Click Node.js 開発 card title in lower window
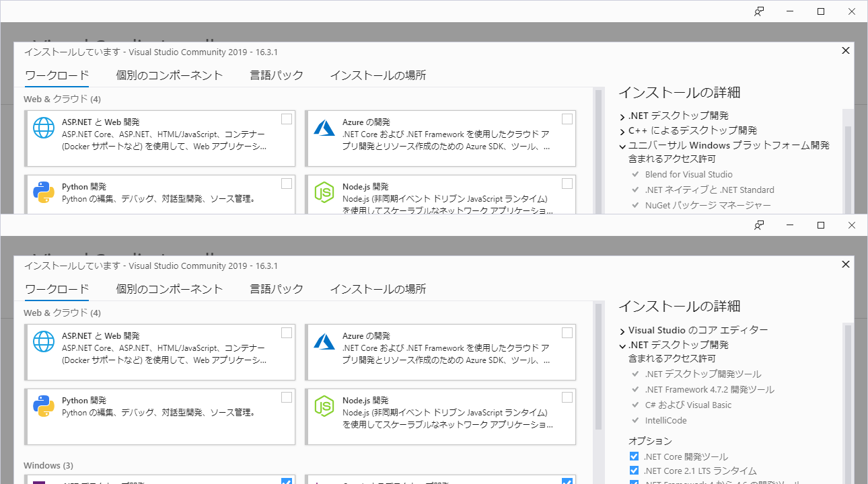Viewport: 868px width, 484px height. click(x=365, y=401)
